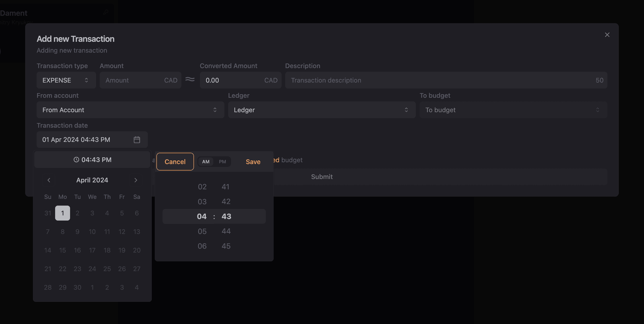Cancel the time selection
The image size is (644, 324).
[x=175, y=161]
